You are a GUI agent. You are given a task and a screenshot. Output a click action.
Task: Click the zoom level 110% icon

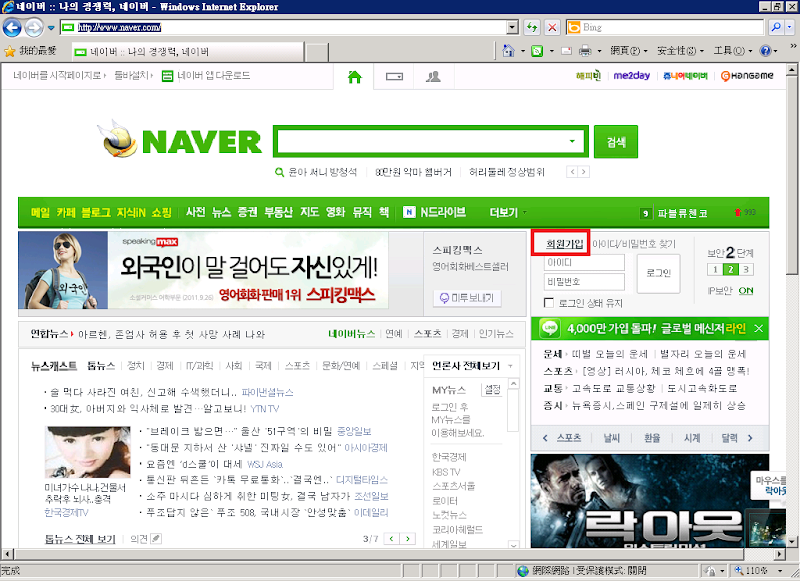coord(739,570)
